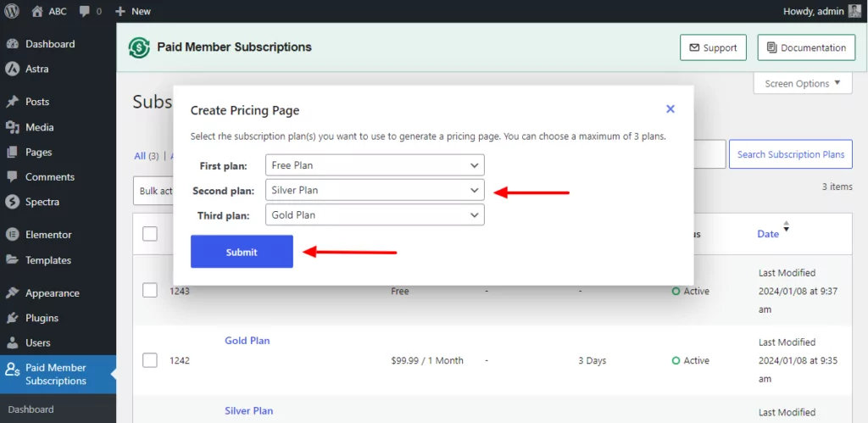Click the Astra menu label
This screenshot has height=423, width=868.
pyautogui.click(x=37, y=70)
